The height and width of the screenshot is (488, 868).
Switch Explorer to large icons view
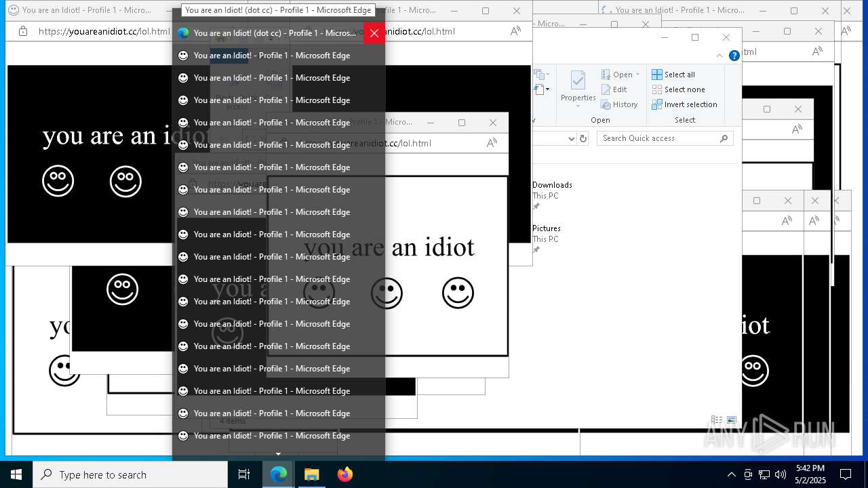[x=732, y=420]
